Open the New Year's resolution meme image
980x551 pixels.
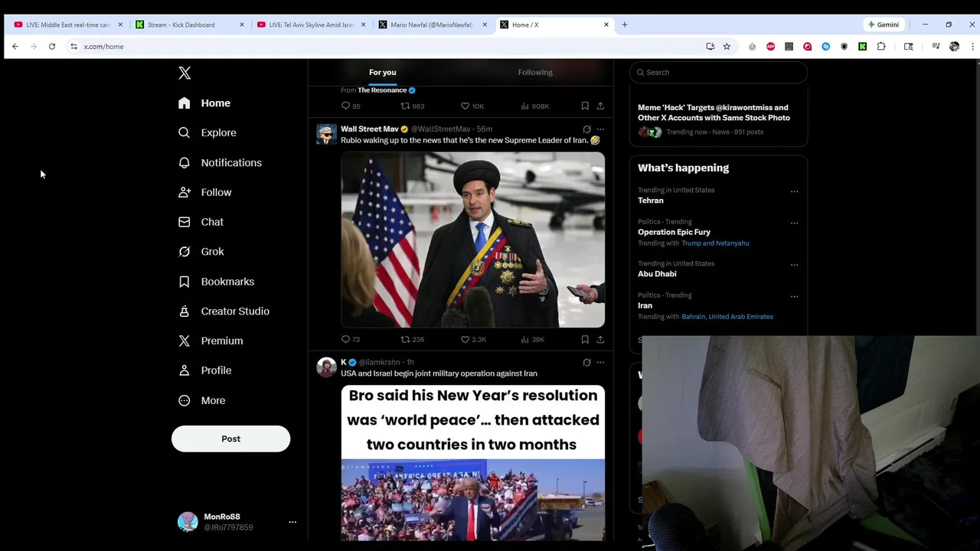pos(472,463)
